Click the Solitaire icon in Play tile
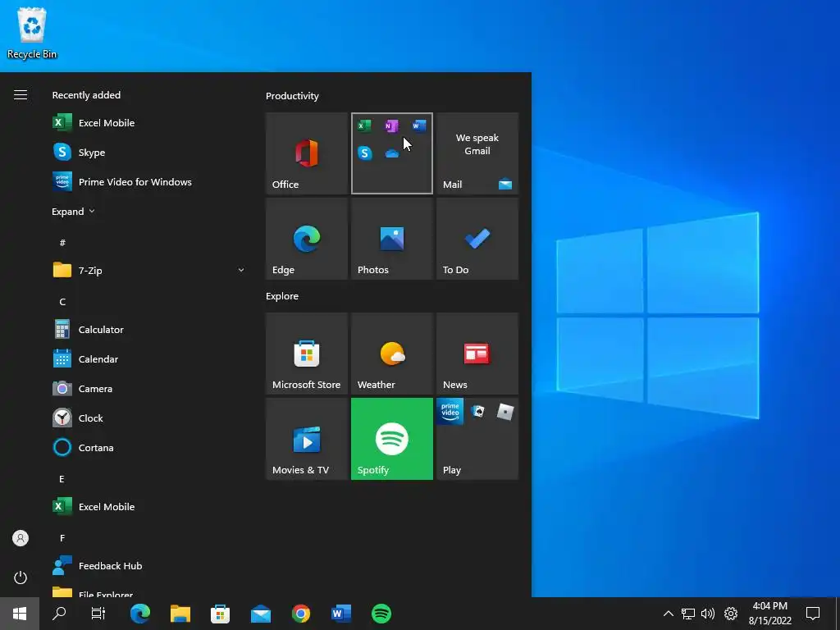This screenshot has width=840, height=630. pos(477,412)
